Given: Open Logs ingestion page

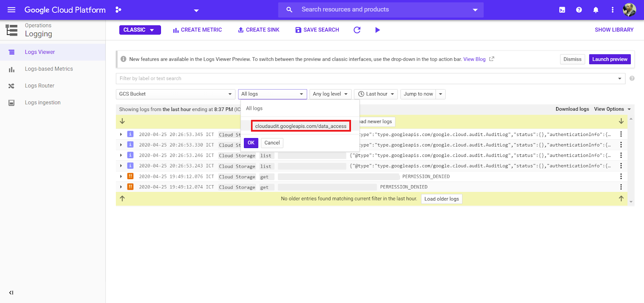Looking at the screenshot, I should point(53,103).
